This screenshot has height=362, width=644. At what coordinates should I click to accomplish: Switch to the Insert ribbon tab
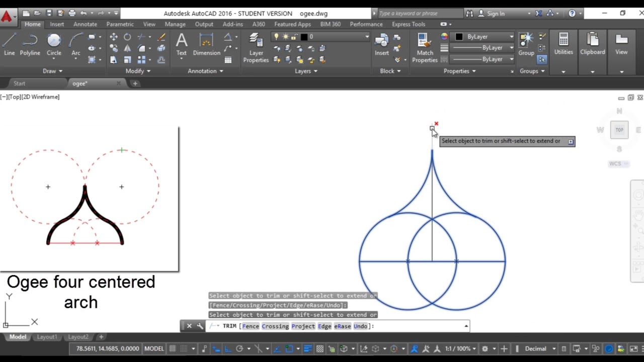[x=57, y=24]
